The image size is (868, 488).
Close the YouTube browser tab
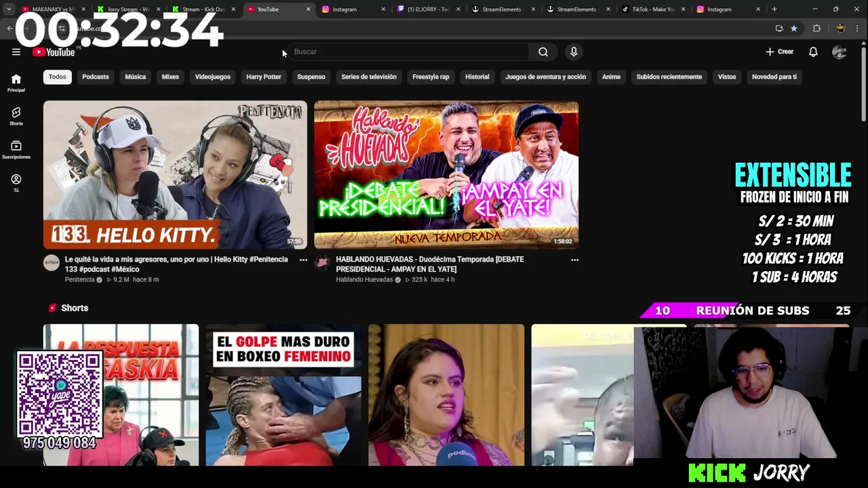click(308, 9)
